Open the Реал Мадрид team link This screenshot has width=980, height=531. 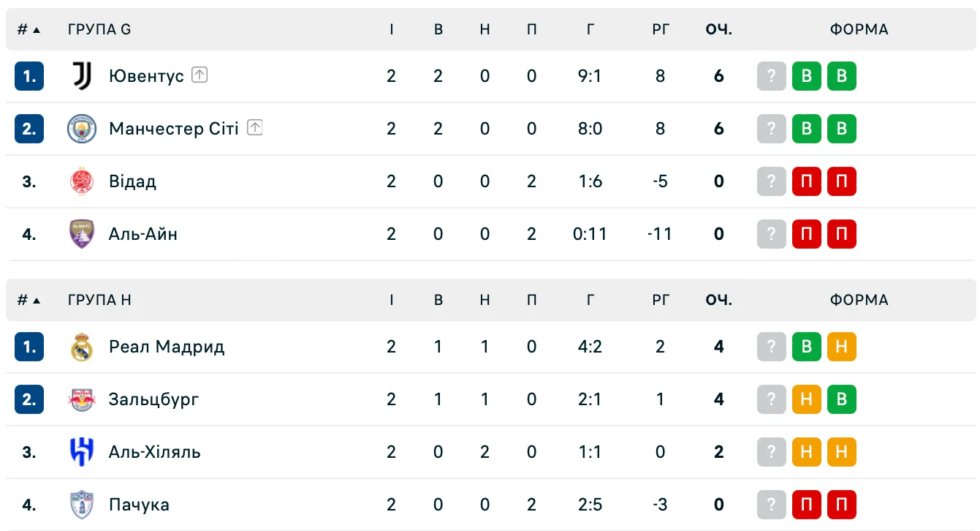(167, 347)
